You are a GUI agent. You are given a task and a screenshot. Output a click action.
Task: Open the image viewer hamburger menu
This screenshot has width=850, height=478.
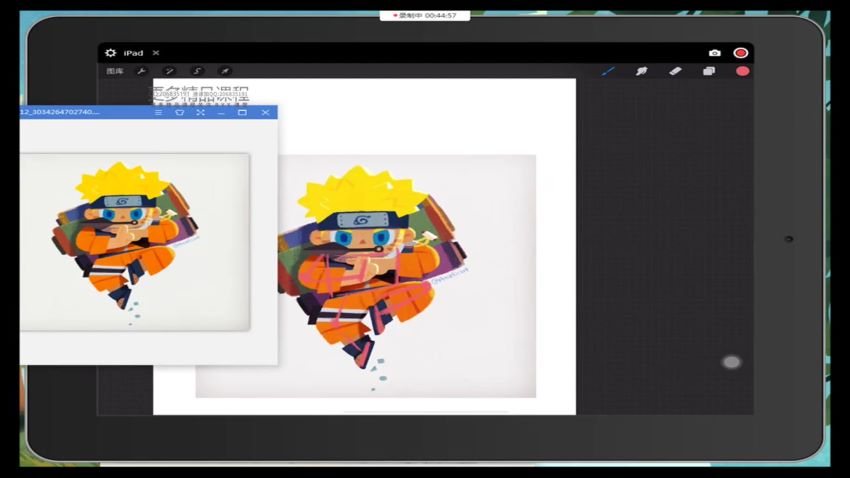(x=158, y=113)
